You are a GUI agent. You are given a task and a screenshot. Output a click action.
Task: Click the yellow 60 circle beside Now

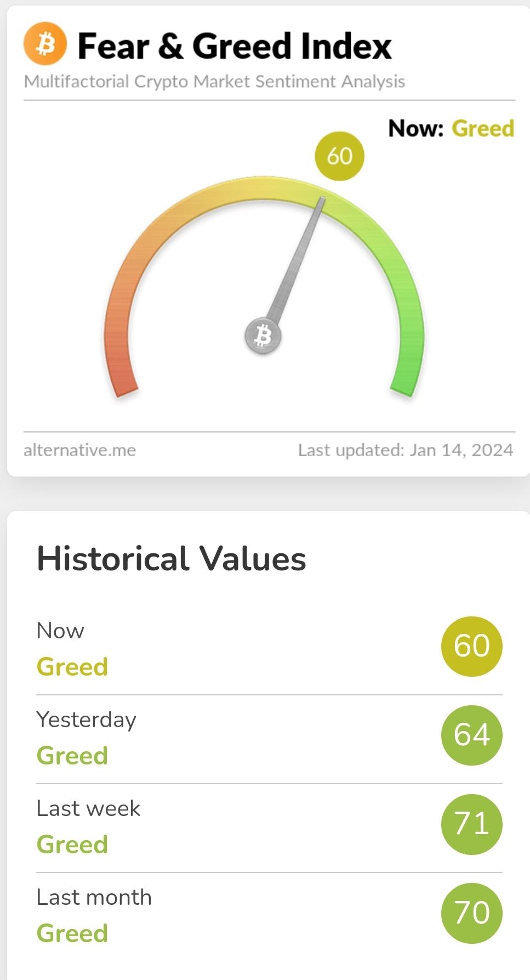(471, 646)
